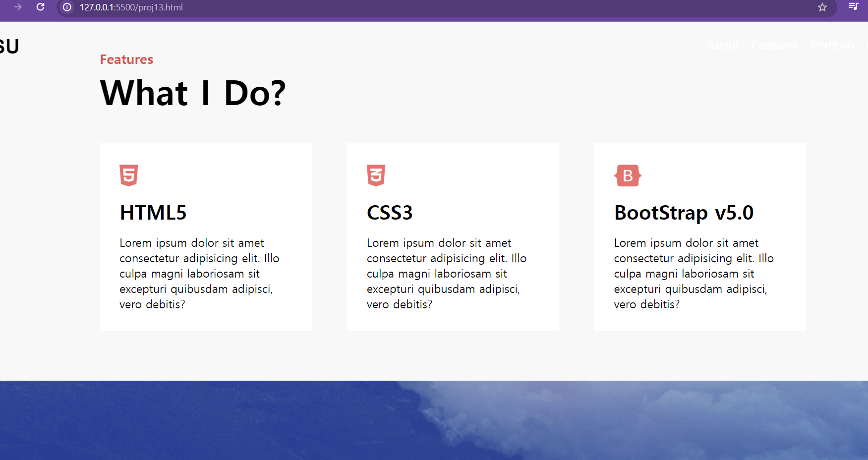Click the 'What I Do?' heading
The width and height of the screenshot is (868, 460).
pos(193,93)
